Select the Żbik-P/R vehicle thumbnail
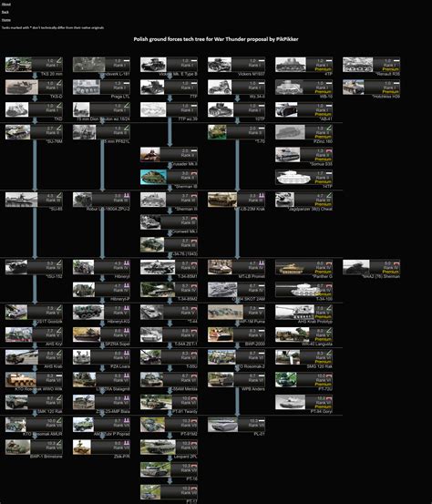The width and height of the screenshot is (432, 504). [x=82, y=447]
